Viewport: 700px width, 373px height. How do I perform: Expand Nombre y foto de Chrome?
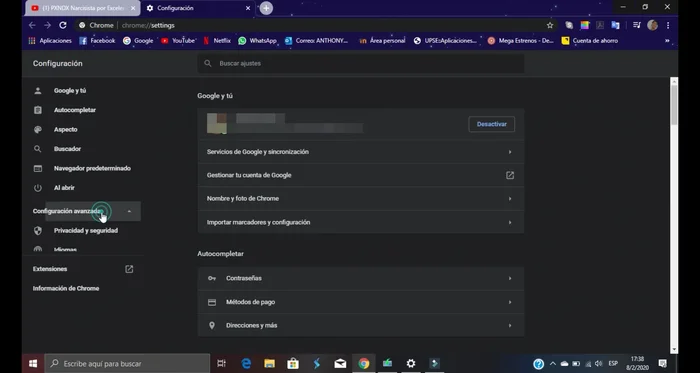pos(361,199)
